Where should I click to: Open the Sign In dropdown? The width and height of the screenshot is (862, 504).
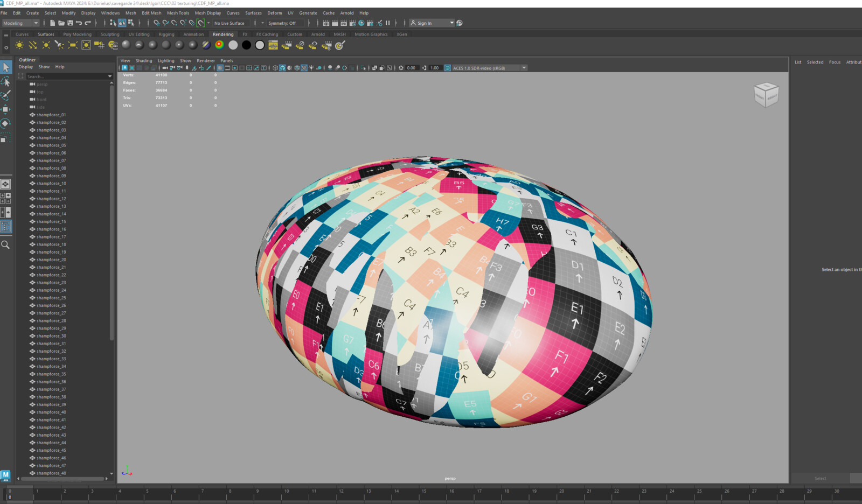[x=432, y=23]
